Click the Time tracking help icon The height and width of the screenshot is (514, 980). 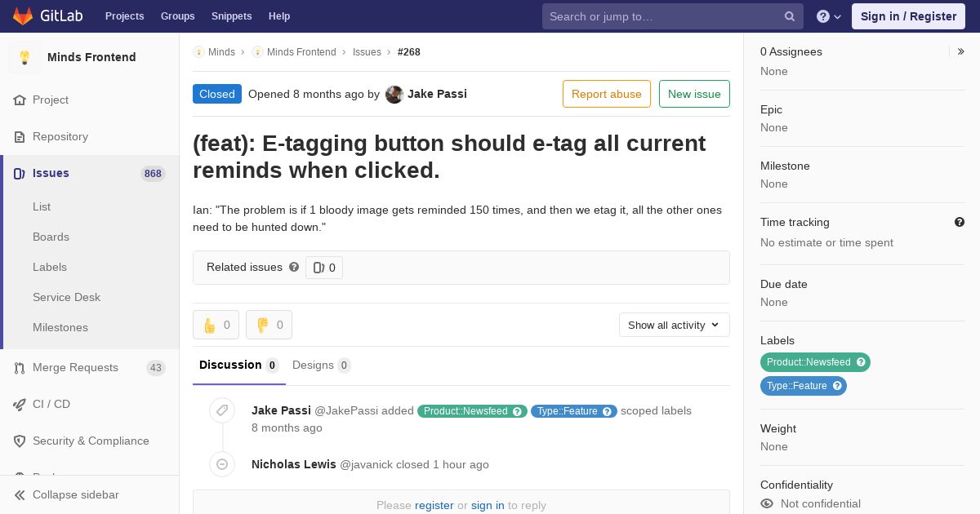960,222
